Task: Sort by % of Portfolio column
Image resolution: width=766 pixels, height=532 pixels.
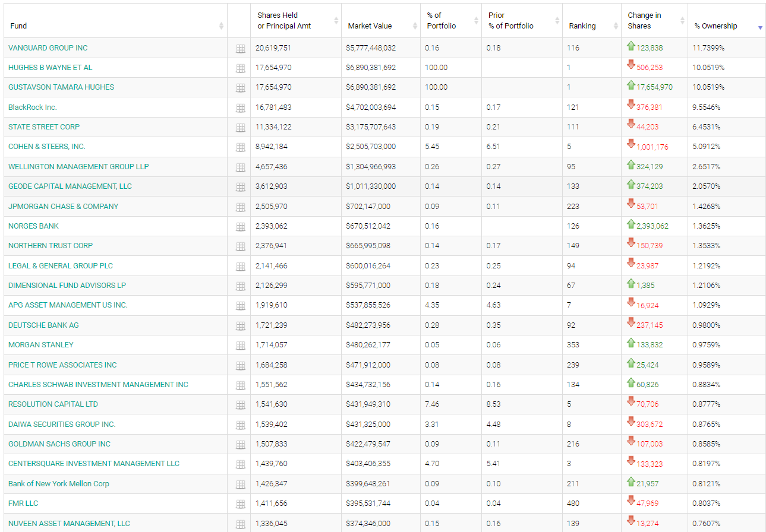Action: [451, 21]
